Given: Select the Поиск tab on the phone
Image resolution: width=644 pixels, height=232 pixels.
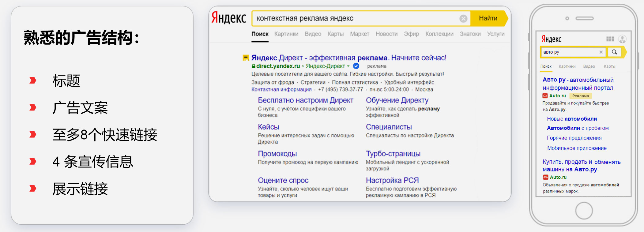Looking at the screenshot, I should [546, 66].
